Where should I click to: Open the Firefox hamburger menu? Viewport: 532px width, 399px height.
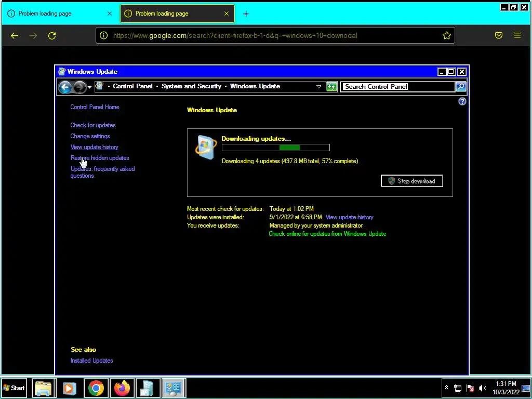pos(517,35)
